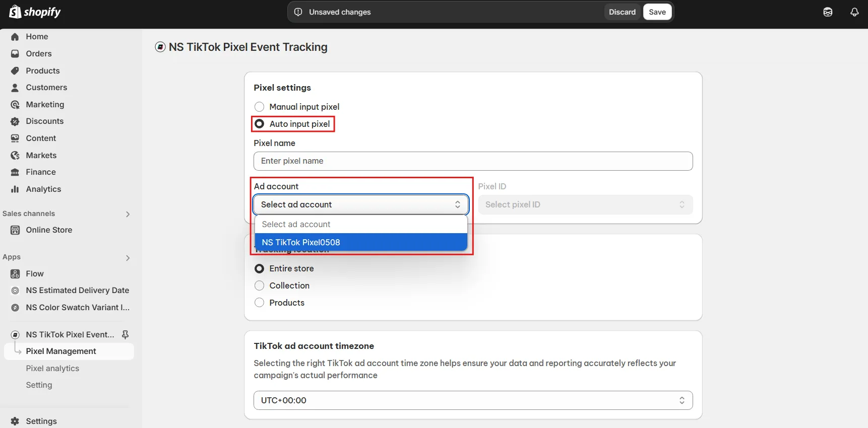This screenshot has width=868, height=428.
Task: Choose NS TikTok Pixel0508 from list
Action: pyautogui.click(x=361, y=242)
